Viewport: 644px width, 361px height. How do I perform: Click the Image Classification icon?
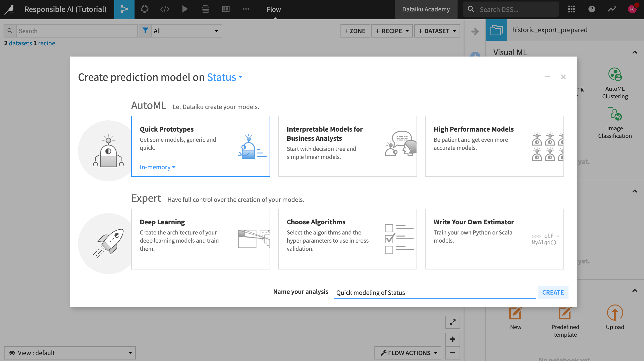615,116
